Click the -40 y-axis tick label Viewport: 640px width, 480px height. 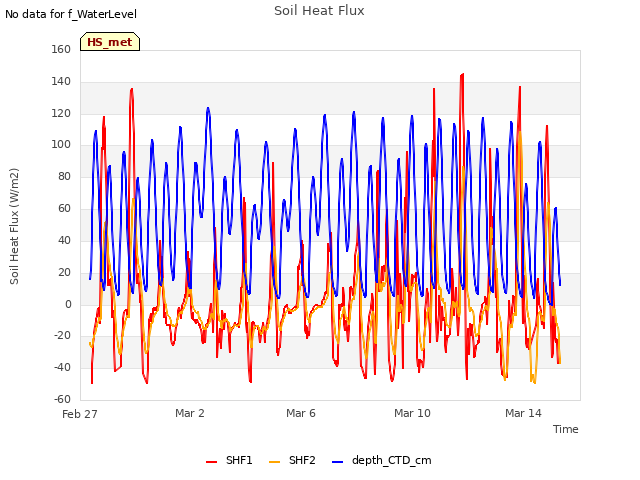[62, 367]
